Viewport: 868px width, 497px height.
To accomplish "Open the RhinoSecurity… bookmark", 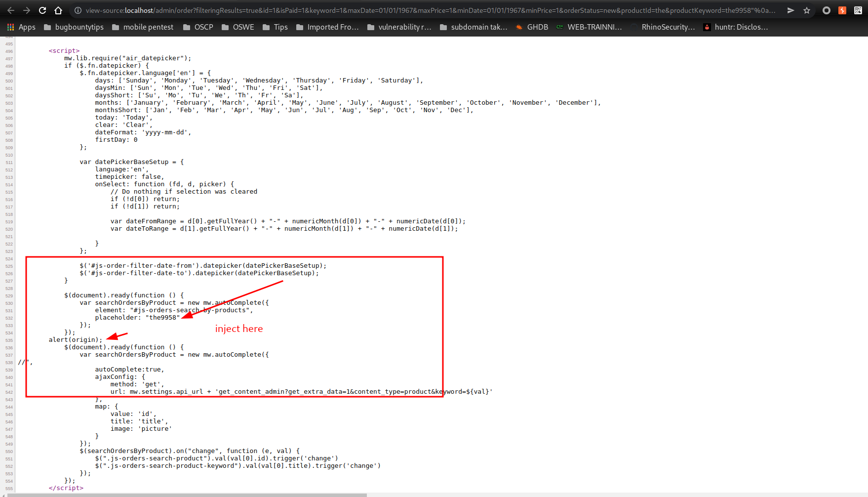I will [663, 27].
